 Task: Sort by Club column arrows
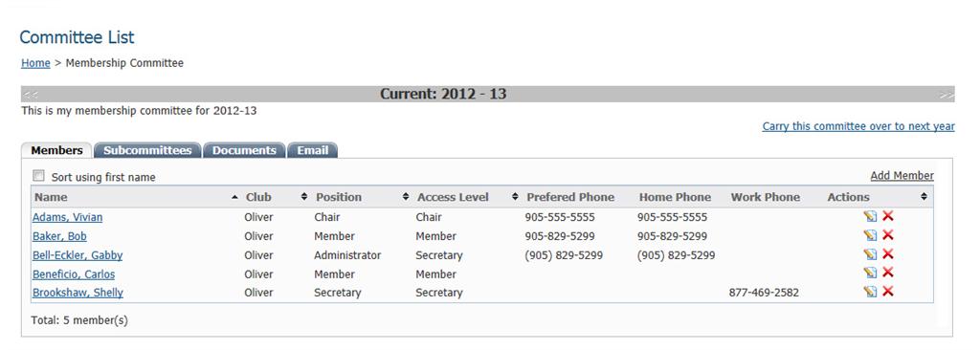coord(304,197)
